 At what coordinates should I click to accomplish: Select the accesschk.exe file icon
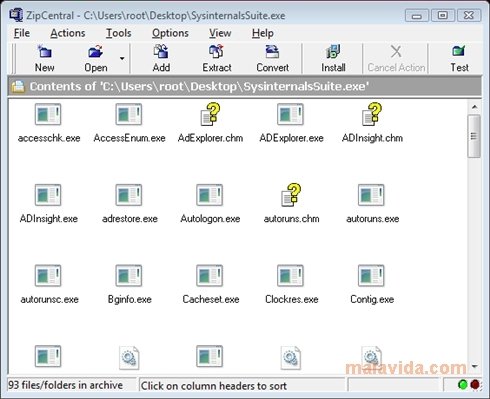(48, 114)
